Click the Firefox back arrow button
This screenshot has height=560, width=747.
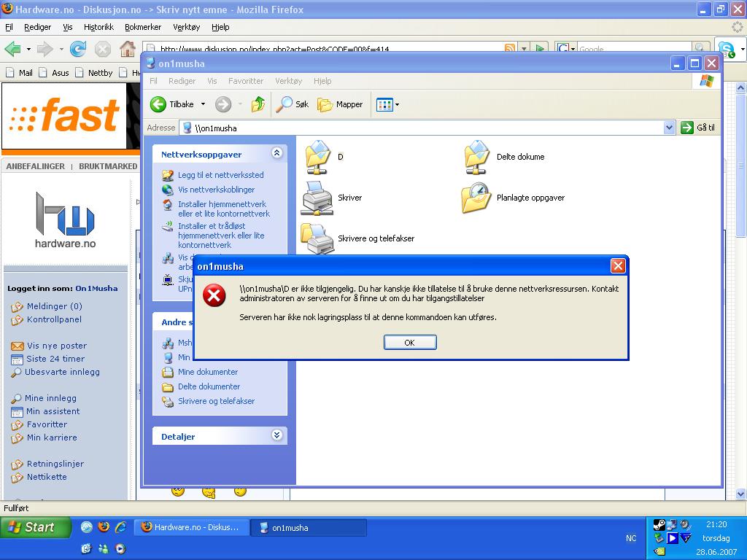(13, 49)
